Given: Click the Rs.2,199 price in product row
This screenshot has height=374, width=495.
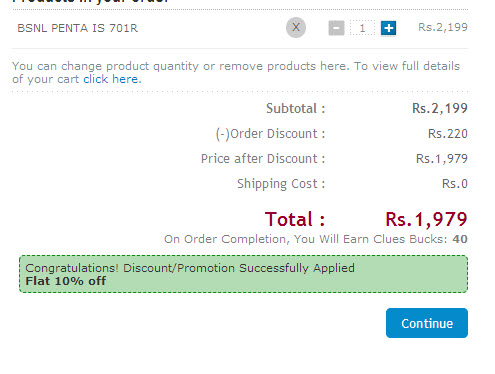Looking at the screenshot, I should tap(443, 27).
